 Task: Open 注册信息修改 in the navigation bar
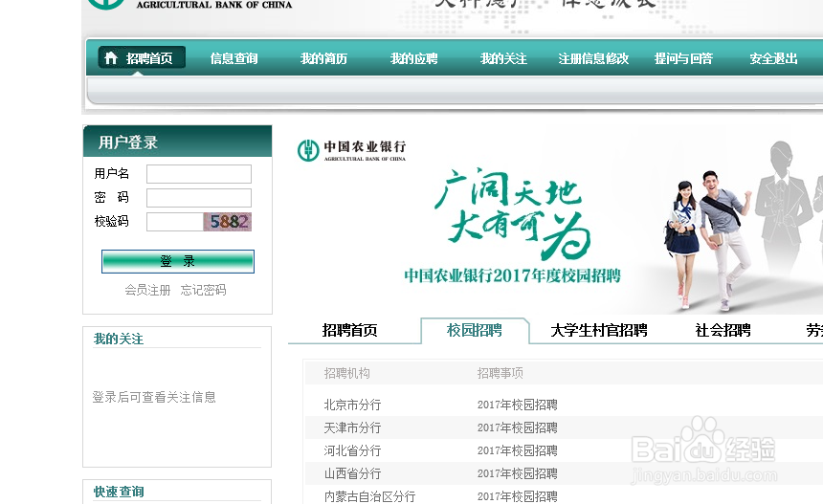(593, 58)
